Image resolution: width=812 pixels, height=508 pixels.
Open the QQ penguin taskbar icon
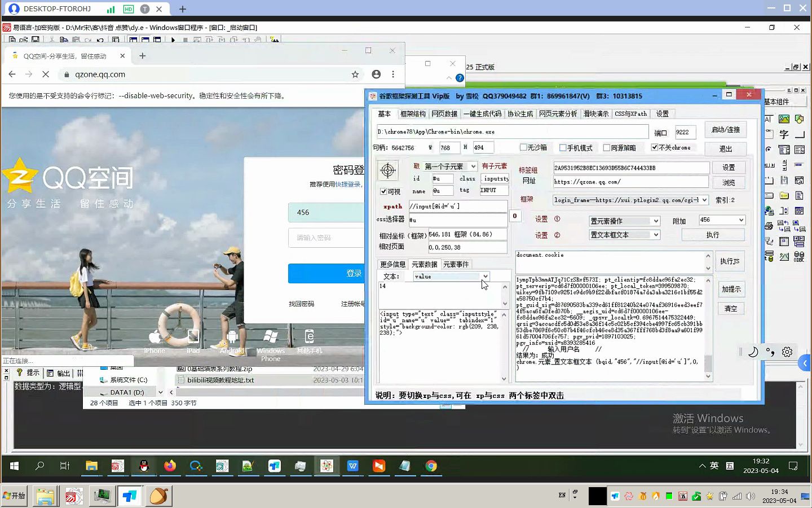click(x=144, y=466)
